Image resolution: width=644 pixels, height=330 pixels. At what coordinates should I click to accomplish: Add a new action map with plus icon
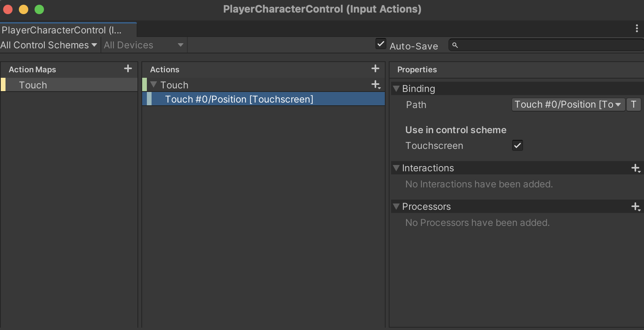(x=128, y=69)
